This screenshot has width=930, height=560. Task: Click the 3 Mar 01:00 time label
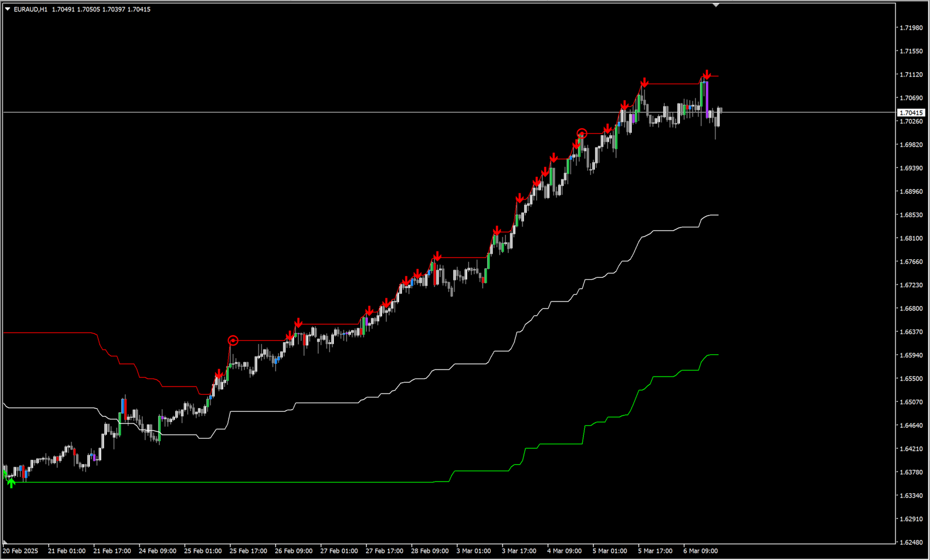tap(473, 551)
